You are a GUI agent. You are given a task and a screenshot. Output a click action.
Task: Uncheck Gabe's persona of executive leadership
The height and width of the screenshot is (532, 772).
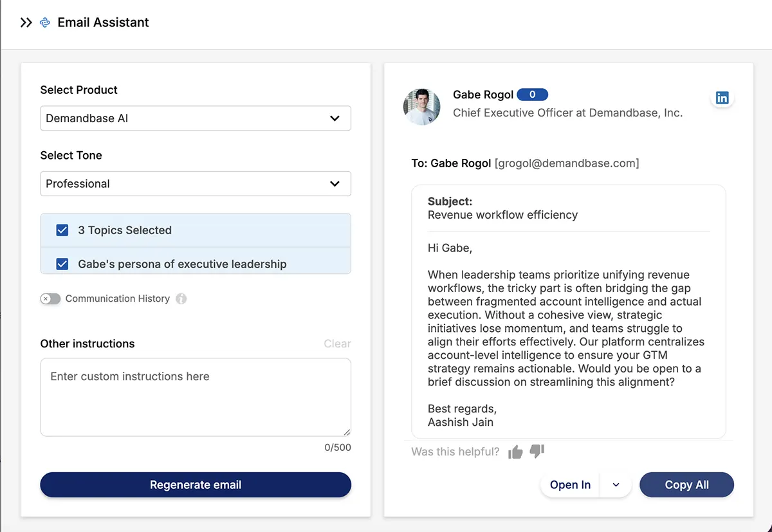coord(62,264)
